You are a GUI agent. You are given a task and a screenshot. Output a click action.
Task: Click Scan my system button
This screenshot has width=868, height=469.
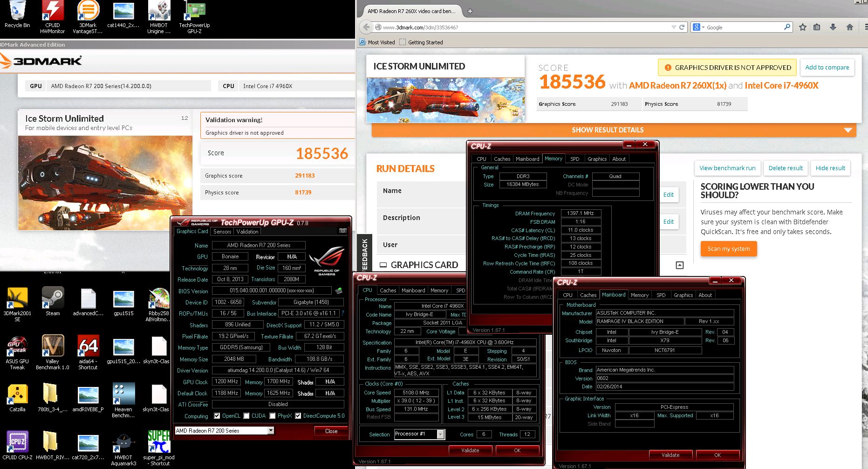(x=729, y=249)
